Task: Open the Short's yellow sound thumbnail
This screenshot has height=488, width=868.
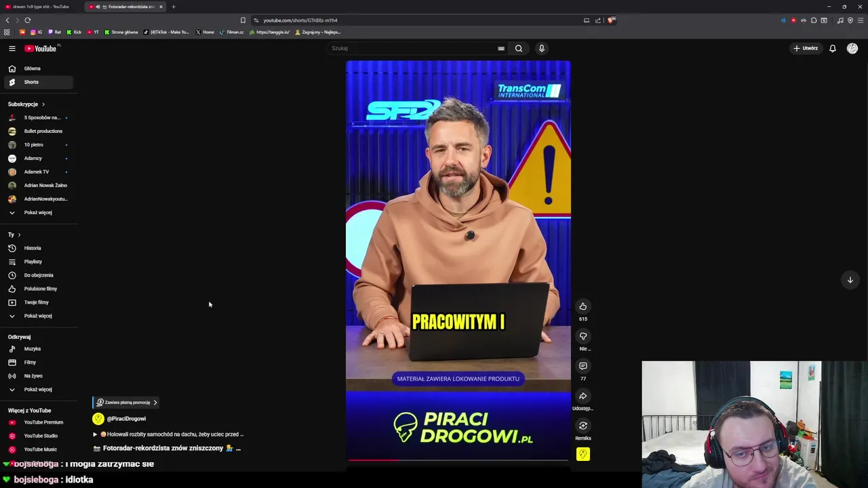Action: (583, 454)
